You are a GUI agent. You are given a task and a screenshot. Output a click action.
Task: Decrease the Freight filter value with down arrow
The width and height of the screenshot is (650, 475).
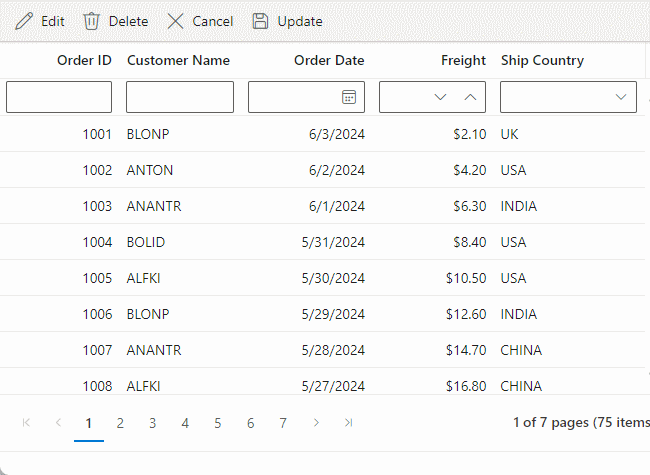coord(440,97)
